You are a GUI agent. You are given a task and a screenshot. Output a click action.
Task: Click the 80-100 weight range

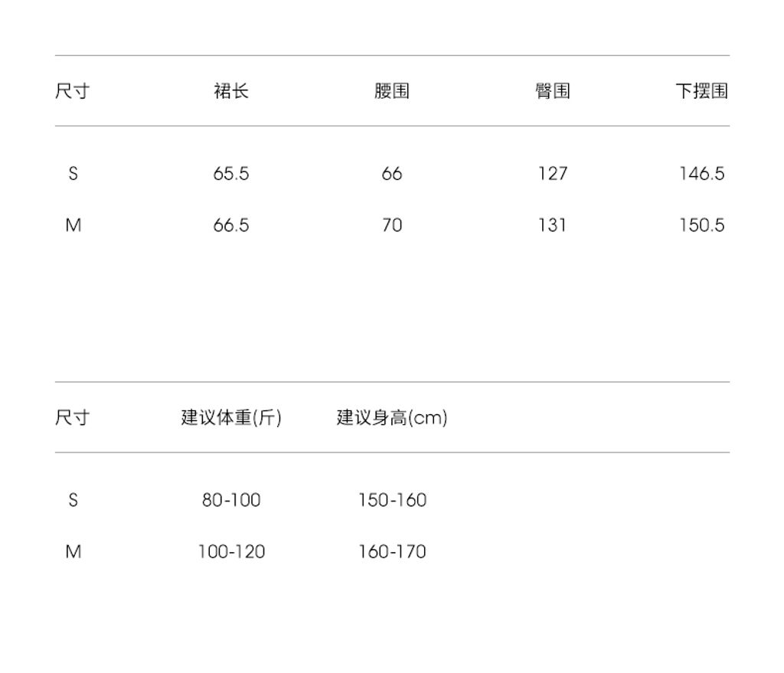pos(231,500)
